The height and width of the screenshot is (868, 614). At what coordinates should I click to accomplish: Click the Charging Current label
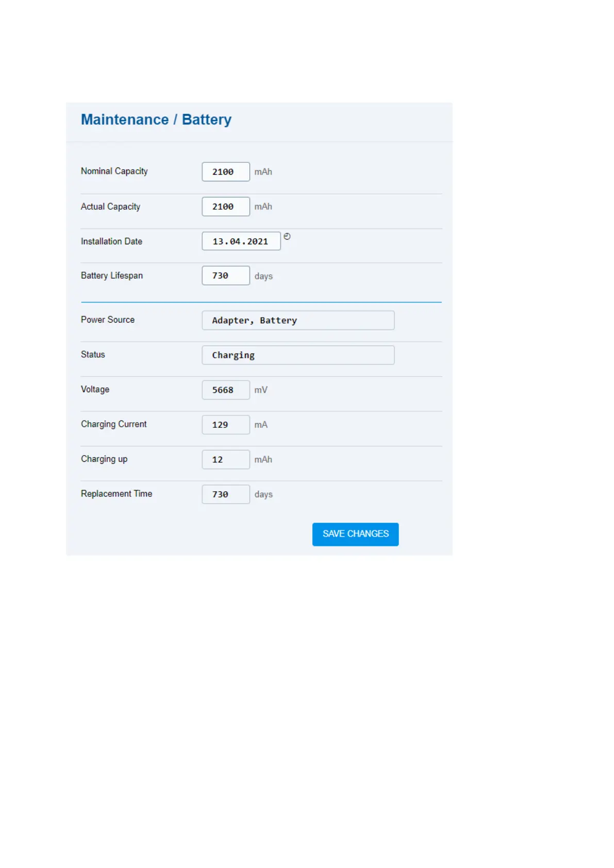tap(114, 424)
